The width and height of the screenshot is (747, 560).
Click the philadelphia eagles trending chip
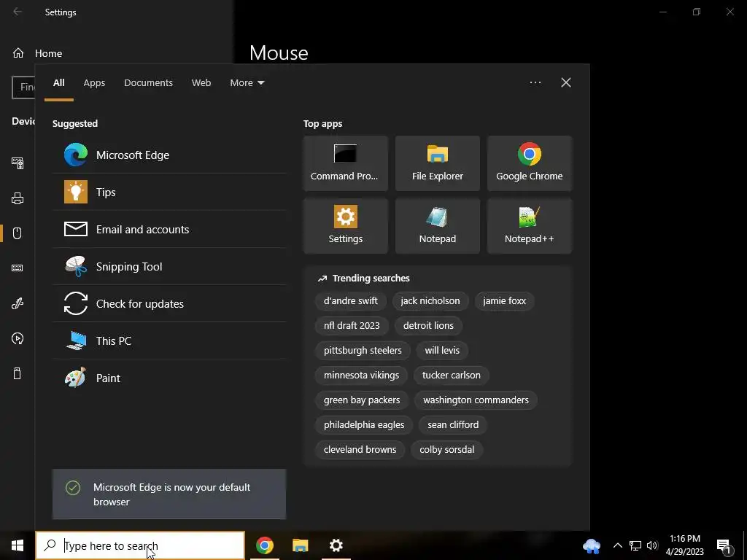(364, 425)
